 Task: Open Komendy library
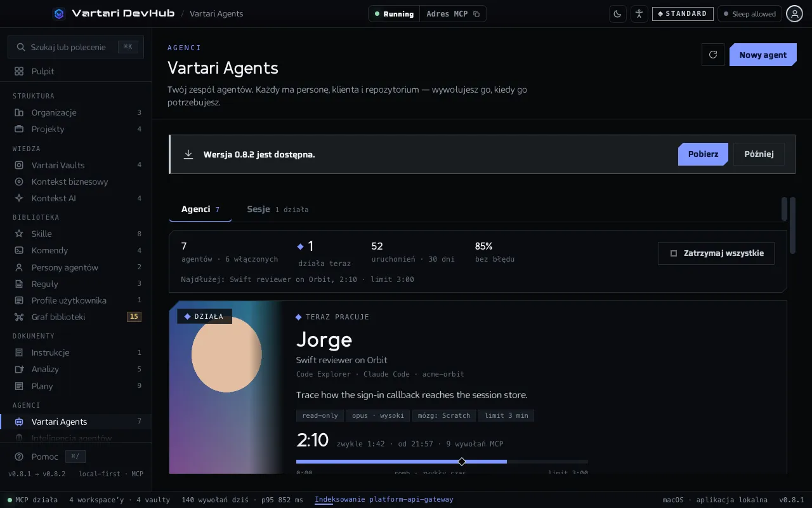click(76, 250)
